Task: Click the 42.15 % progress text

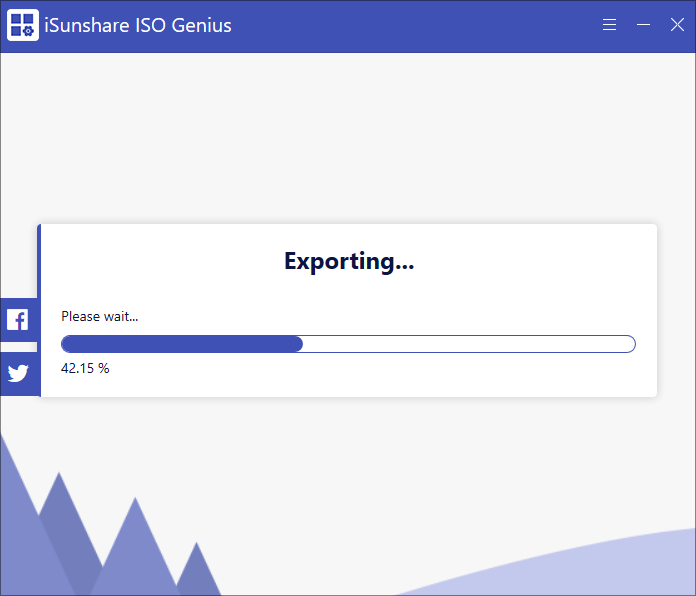Action: tap(85, 368)
